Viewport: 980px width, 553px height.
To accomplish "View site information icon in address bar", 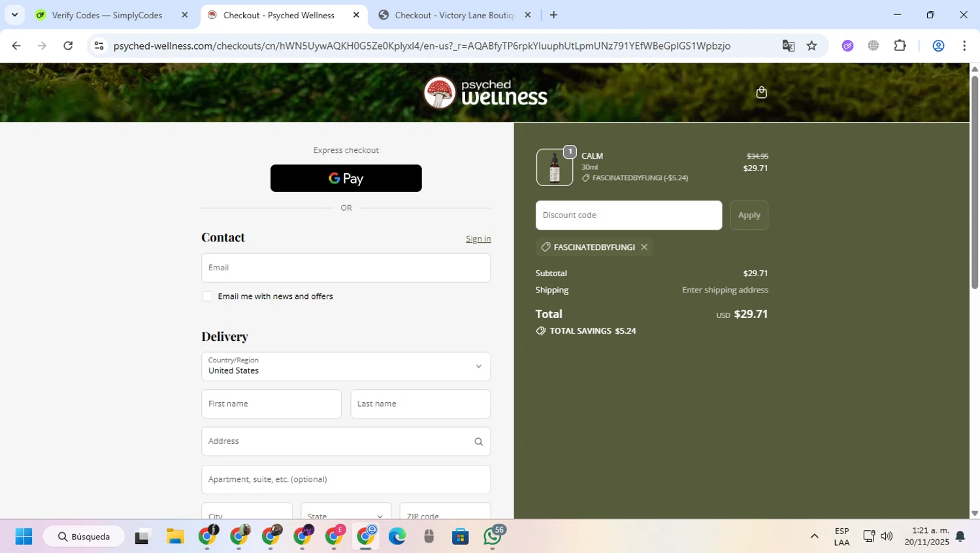I will click(99, 46).
